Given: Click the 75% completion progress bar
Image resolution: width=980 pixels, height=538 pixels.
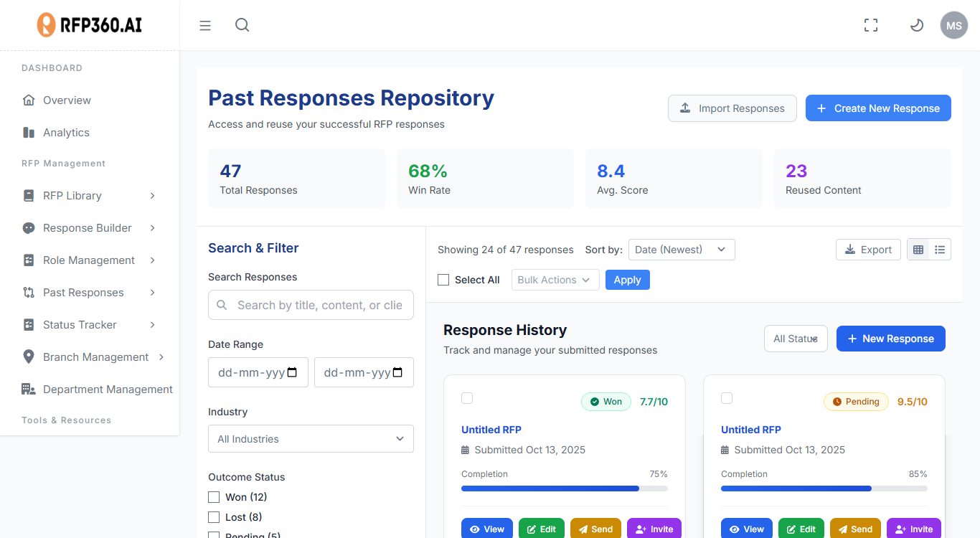Looking at the screenshot, I should (x=564, y=488).
